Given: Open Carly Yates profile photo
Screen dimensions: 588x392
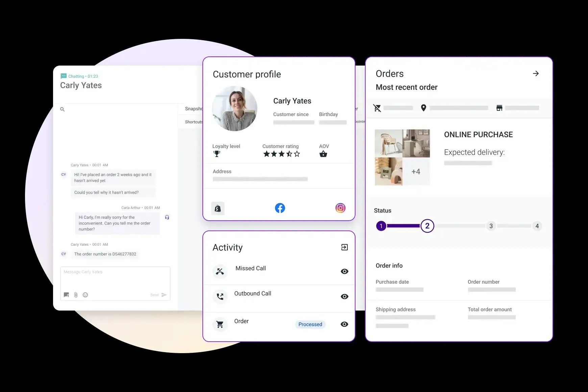Looking at the screenshot, I should click(x=235, y=108).
